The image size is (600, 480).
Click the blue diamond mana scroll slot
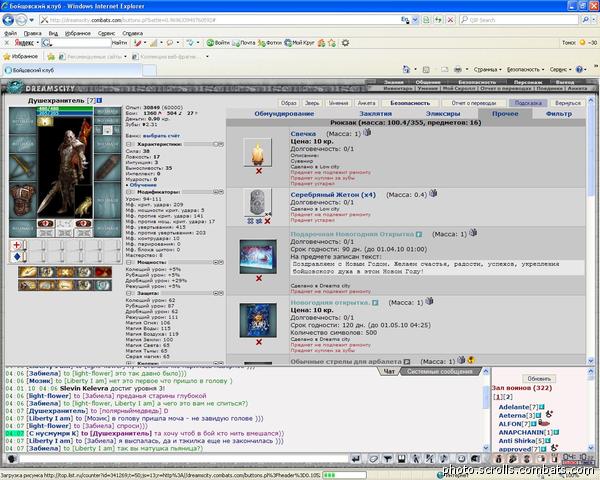[17, 256]
